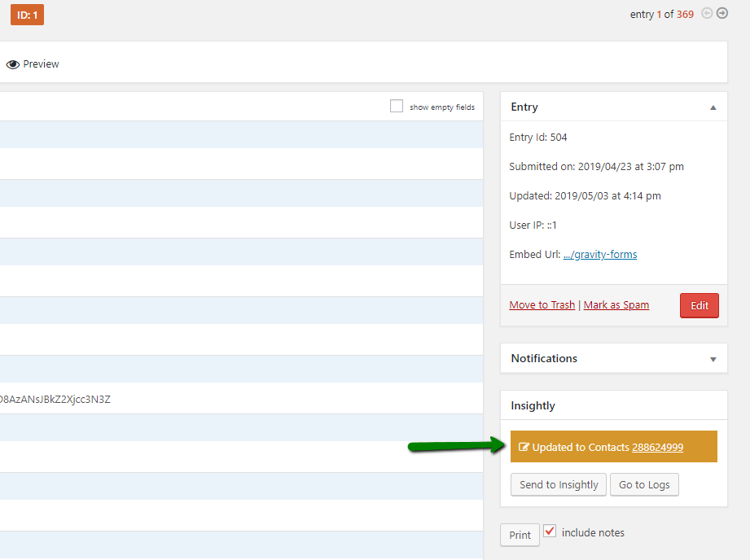Go to next entry arrow icon
Image resolution: width=750 pixels, height=560 pixels.
722,13
